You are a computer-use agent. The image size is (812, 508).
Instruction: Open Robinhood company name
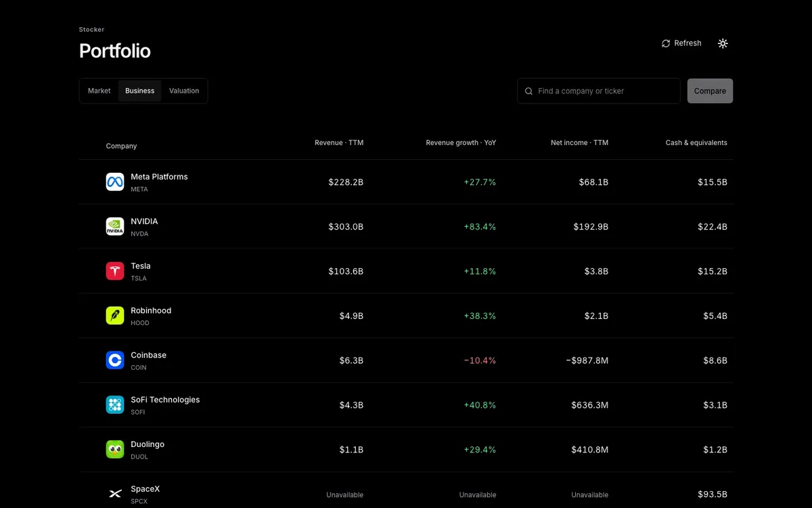(x=151, y=311)
